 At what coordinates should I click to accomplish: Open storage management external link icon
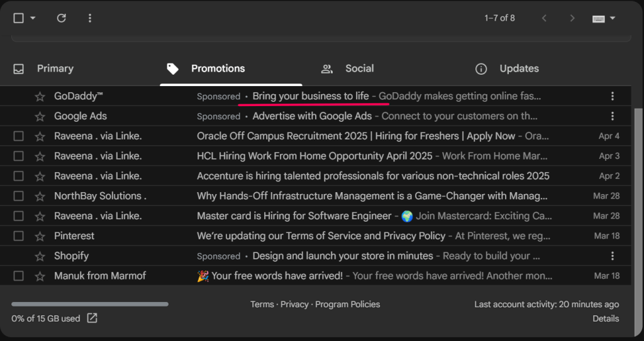tap(92, 318)
